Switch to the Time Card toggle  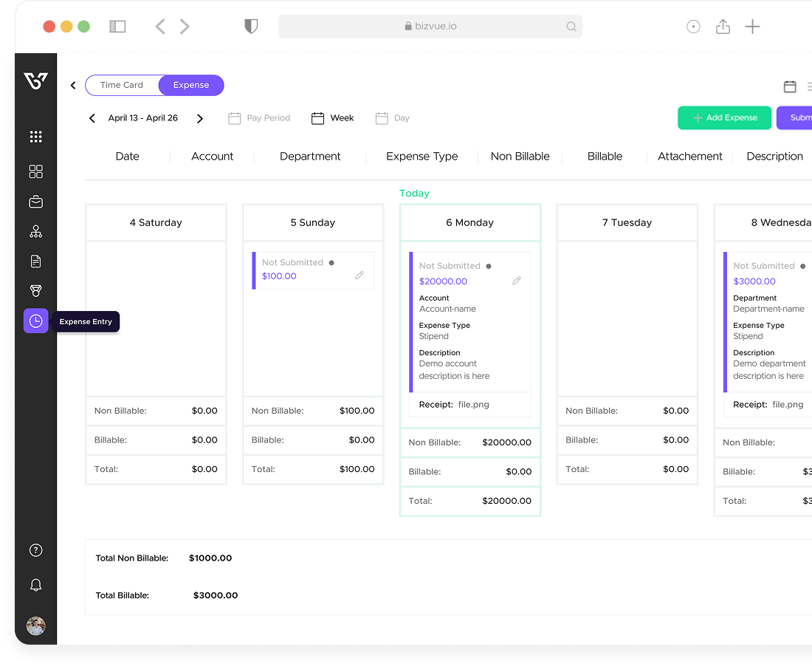[122, 85]
